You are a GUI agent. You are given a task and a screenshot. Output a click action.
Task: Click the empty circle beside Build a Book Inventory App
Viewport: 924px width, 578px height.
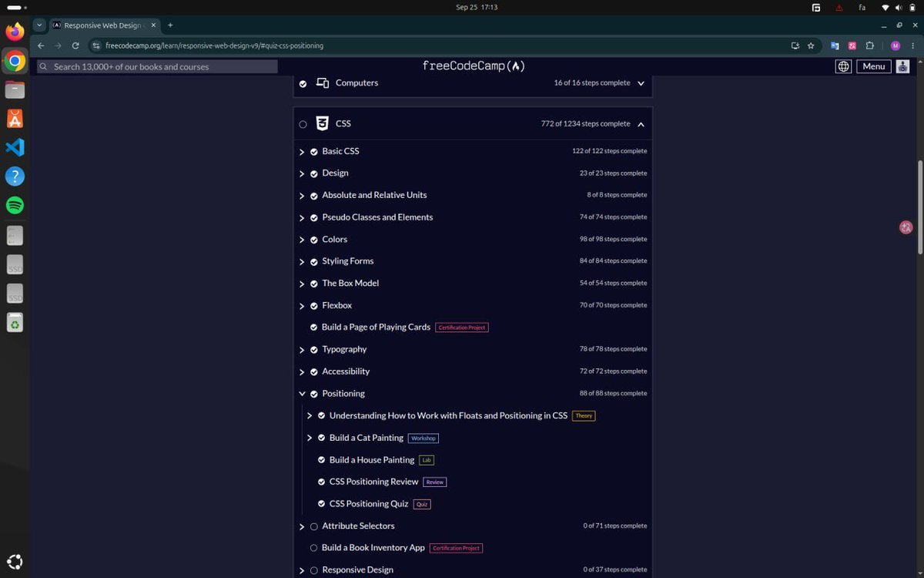pos(314,548)
